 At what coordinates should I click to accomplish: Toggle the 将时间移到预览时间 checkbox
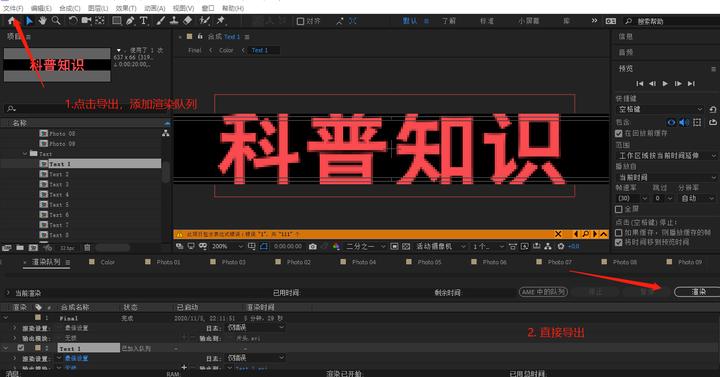[619, 242]
